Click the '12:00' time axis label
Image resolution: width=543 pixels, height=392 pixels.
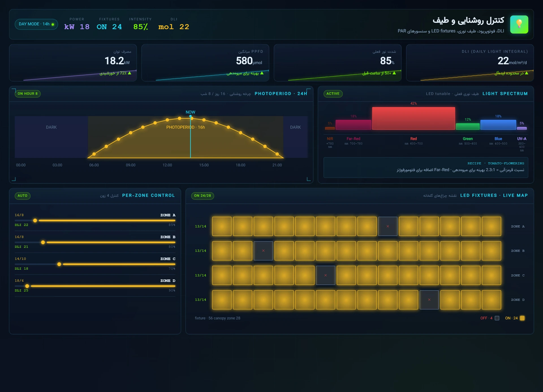pyautogui.click(x=167, y=165)
